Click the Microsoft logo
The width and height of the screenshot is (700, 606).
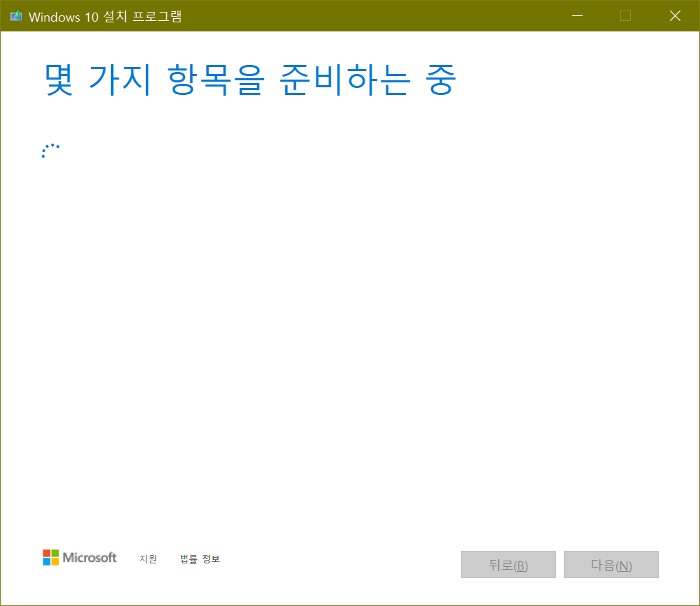(x=80, y=557)
